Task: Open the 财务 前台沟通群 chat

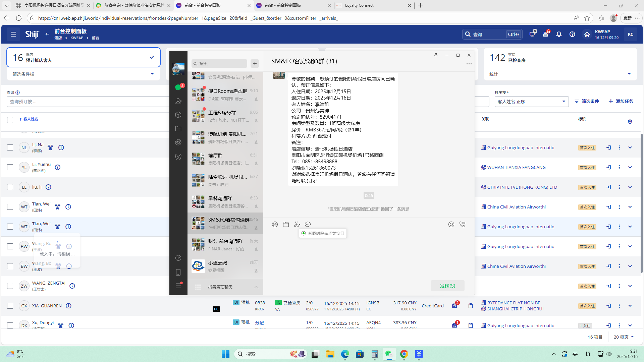Action: [225, 245]
